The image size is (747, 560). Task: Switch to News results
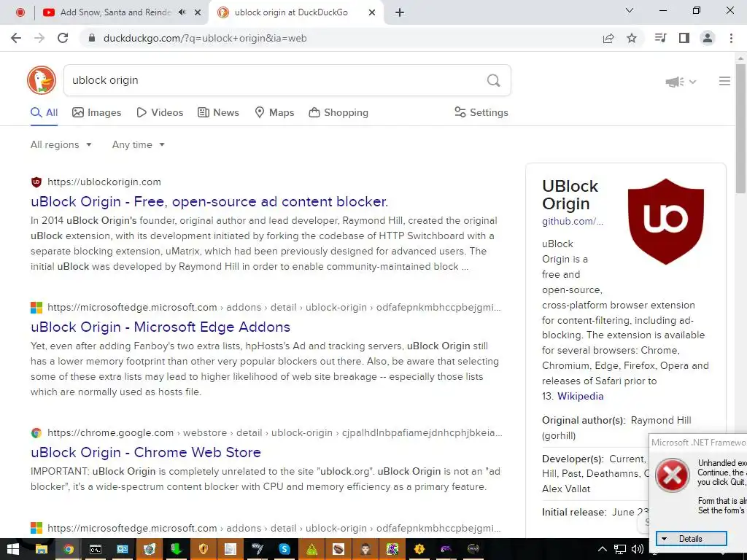pyautogui.click(x=219, y=113)
